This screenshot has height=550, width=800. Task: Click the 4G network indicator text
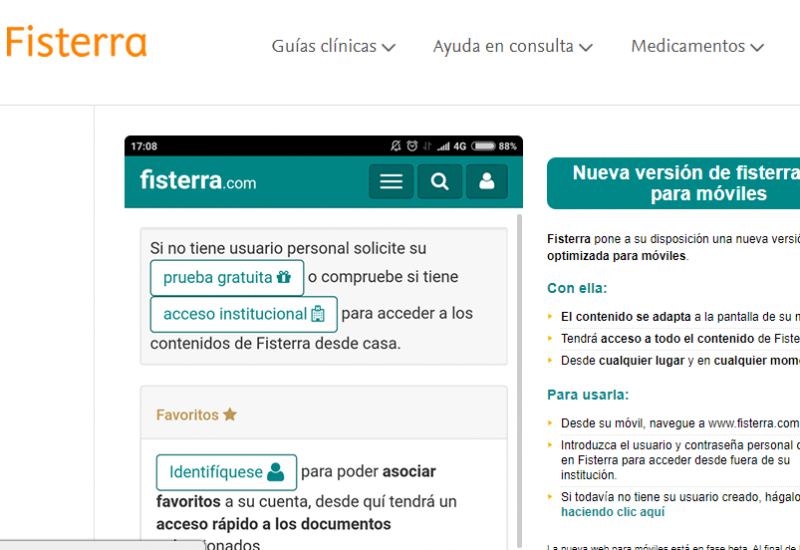[460, 146]
